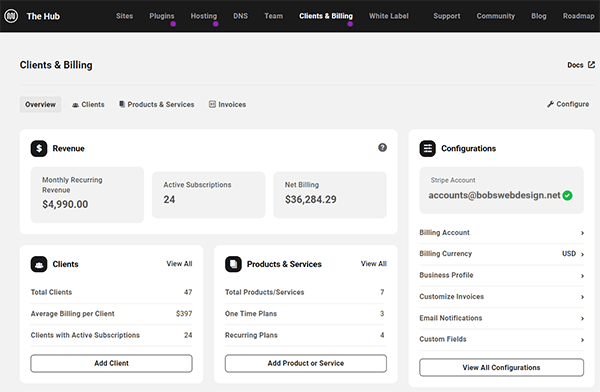This screenshot has height=392, width=600.
Task: Open the Plugins menu
Action: pyautogui.click(x=161, y=16)
